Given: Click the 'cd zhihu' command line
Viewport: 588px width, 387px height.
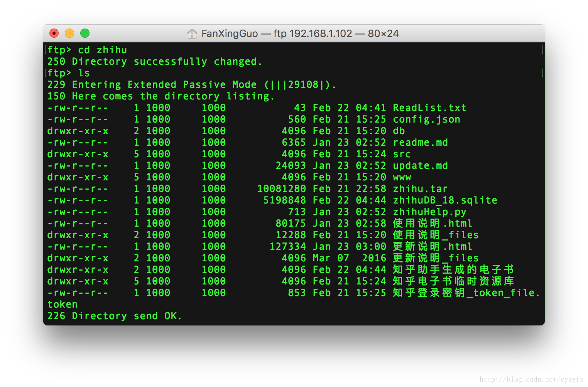Looking at the screenshot, I should tap(87, 50).
